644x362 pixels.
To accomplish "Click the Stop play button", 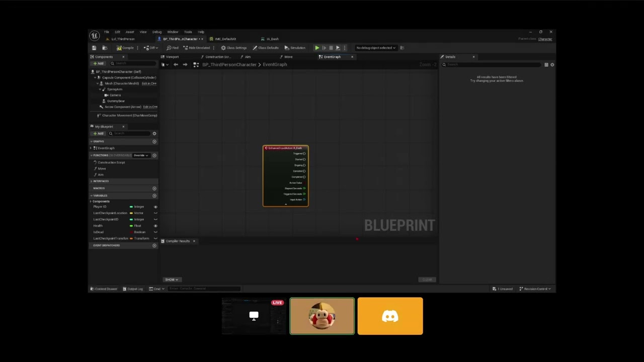I will tap(331, 48).
